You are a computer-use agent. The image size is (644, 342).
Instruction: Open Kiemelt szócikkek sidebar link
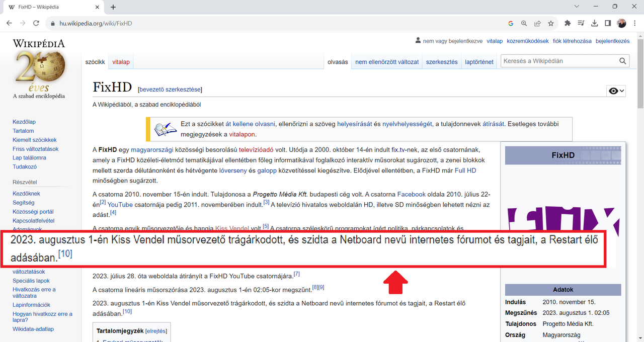pos(35,140)
